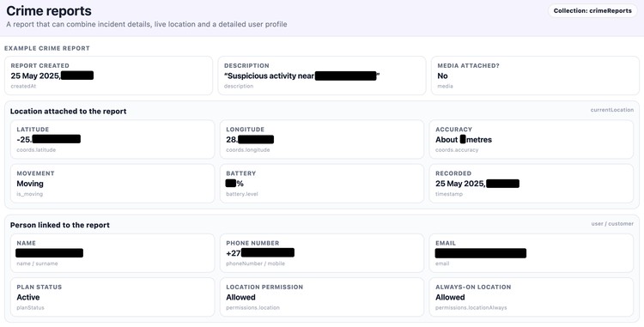Click the Crime reports page title
The image size is (644, 327).
[x=49, y=10]
